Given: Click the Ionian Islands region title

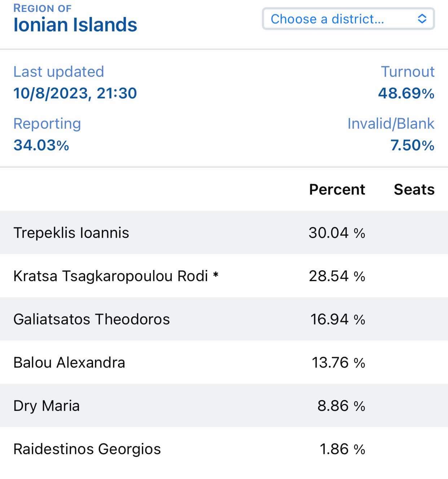Looking at the screenshot, I should 75,25.
